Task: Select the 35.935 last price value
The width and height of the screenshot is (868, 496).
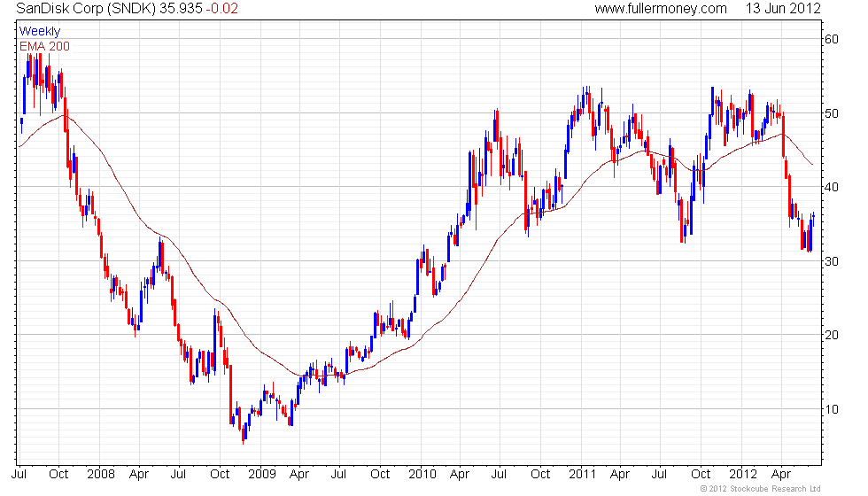Action: (181, 8)
